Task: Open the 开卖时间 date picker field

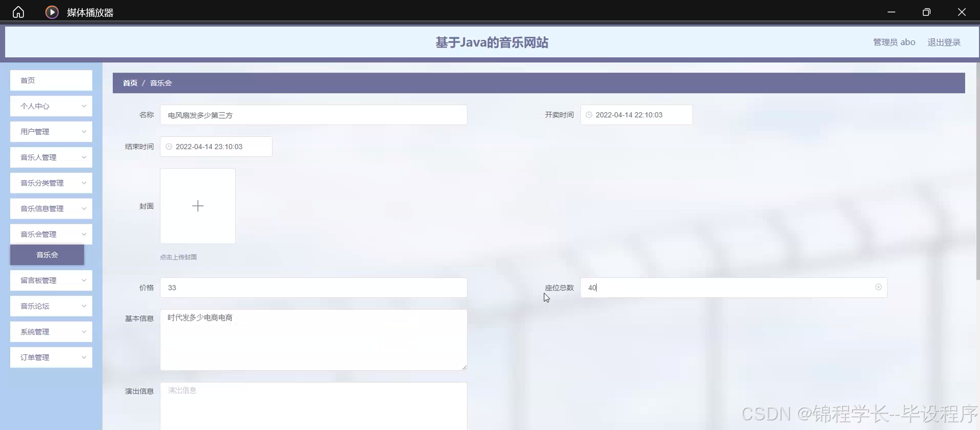Action: click(636, 115)
